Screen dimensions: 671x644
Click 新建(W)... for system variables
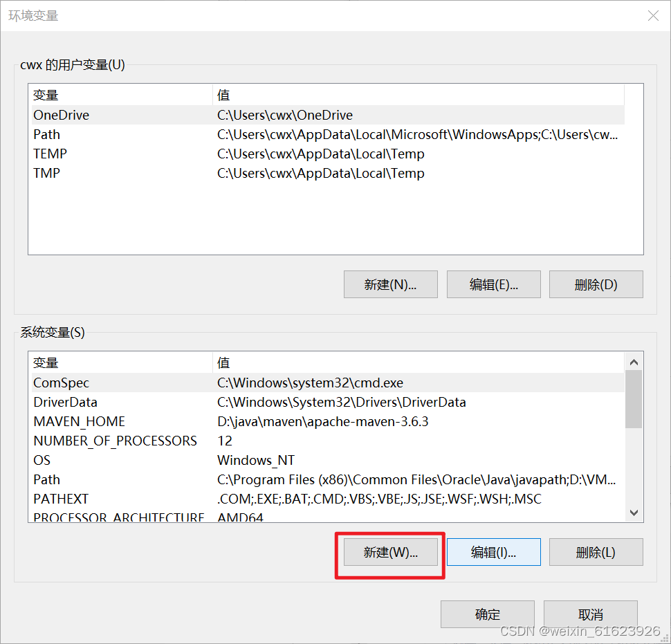point(390,552)
